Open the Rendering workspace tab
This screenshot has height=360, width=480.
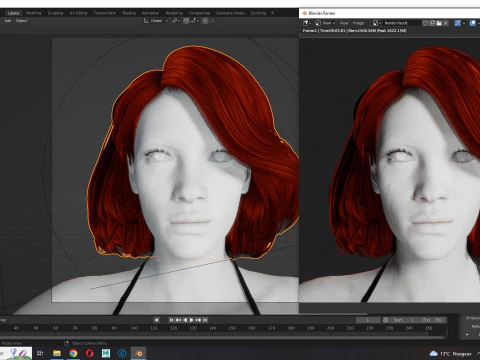(174, 13)
